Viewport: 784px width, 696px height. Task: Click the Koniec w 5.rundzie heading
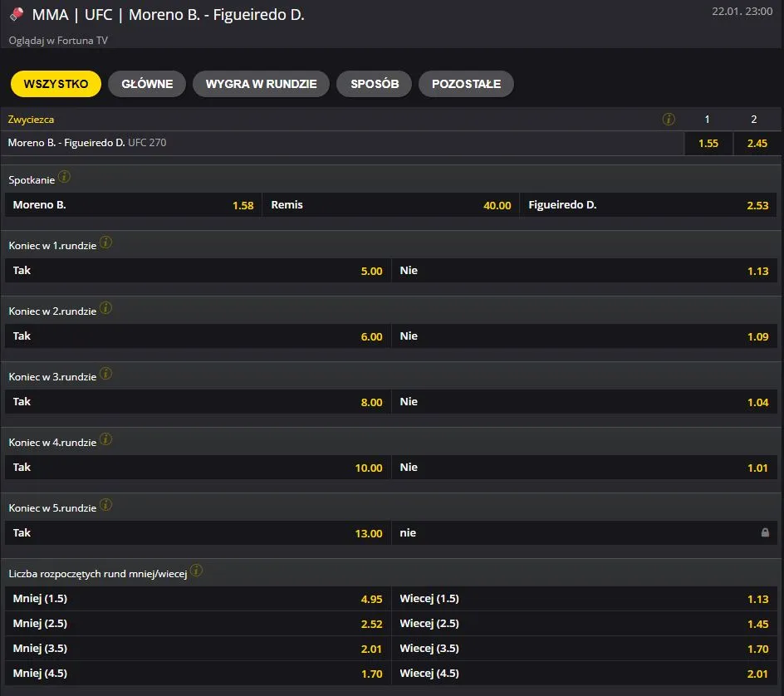click(52, 508)
